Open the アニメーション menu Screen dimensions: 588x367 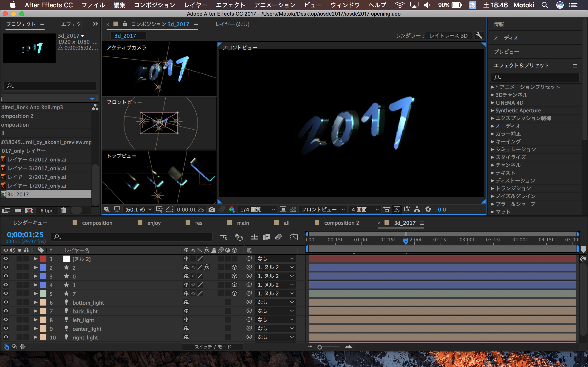coord(274,5)
